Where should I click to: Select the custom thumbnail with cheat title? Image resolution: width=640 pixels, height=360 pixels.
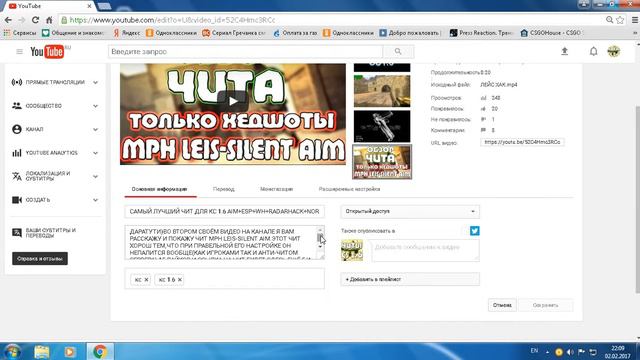click(382, 162)
